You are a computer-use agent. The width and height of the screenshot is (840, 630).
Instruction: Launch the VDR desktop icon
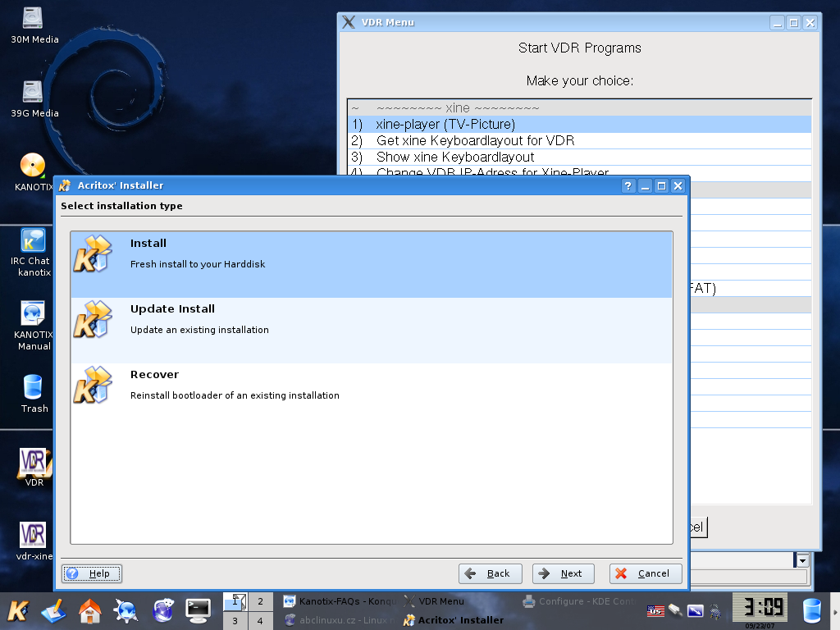[33, 467]
